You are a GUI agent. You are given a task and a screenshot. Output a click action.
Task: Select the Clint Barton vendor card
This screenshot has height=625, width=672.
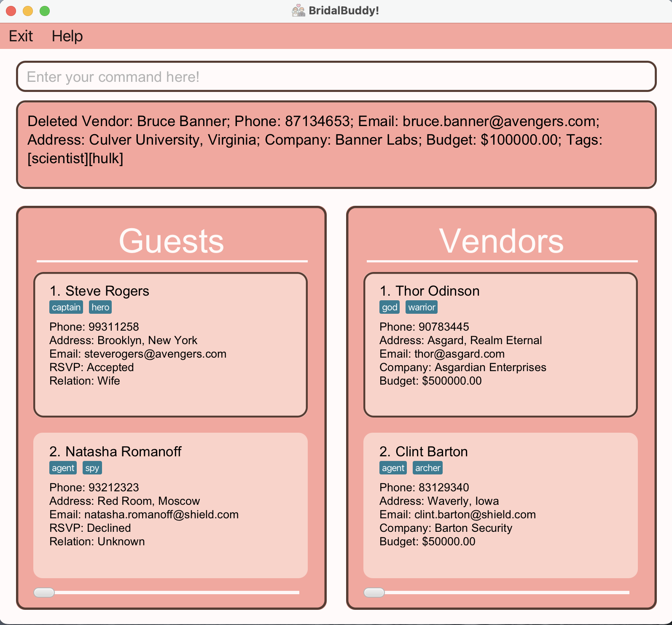coord(500,505)
